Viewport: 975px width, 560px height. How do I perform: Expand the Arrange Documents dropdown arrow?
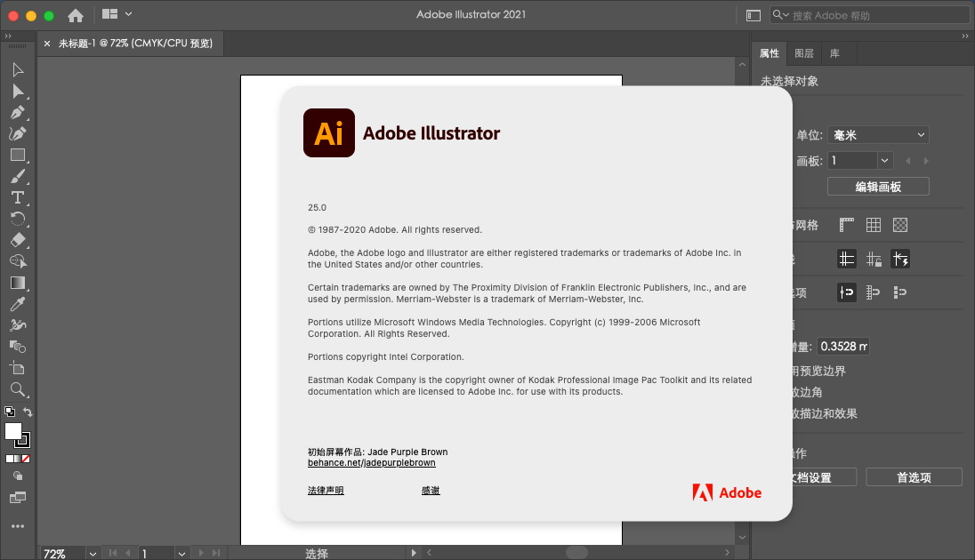(129, 13)
